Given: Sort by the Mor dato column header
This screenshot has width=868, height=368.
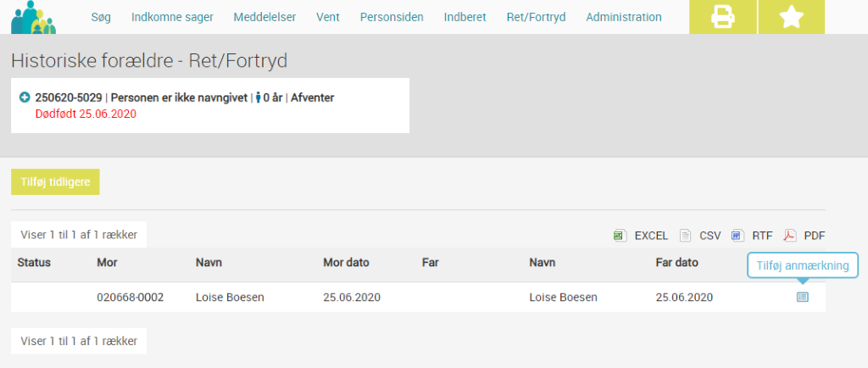Looking at the screenshot, I should pos(346,262).
